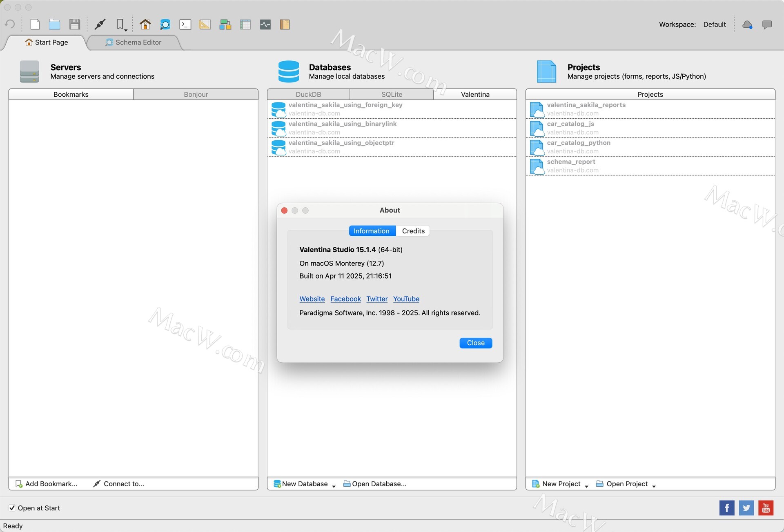Viewport: 784px width, 532px height.
Task: Click the cloud account icon
Action: [747, 24]
